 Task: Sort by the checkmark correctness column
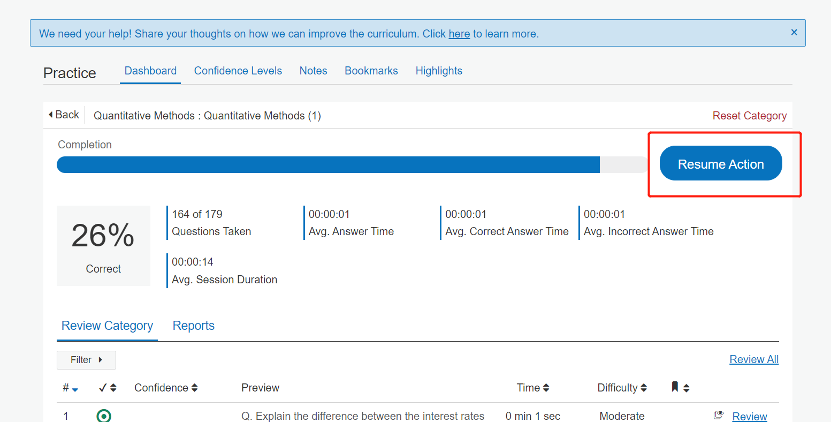108,388
